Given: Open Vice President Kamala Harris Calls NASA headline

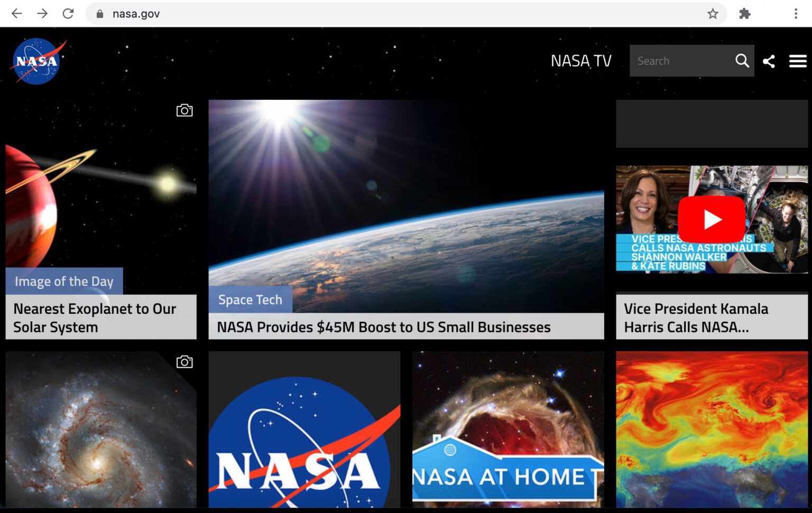Looking at the screenshot, I should click(696, 318).
